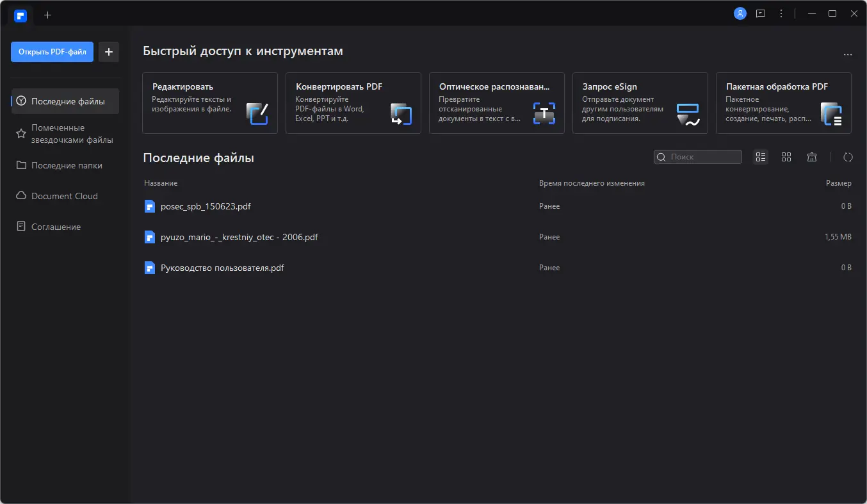
Task: Open the title bar three-dot menu
Action: pyautogui.click(x=781, y=13)
